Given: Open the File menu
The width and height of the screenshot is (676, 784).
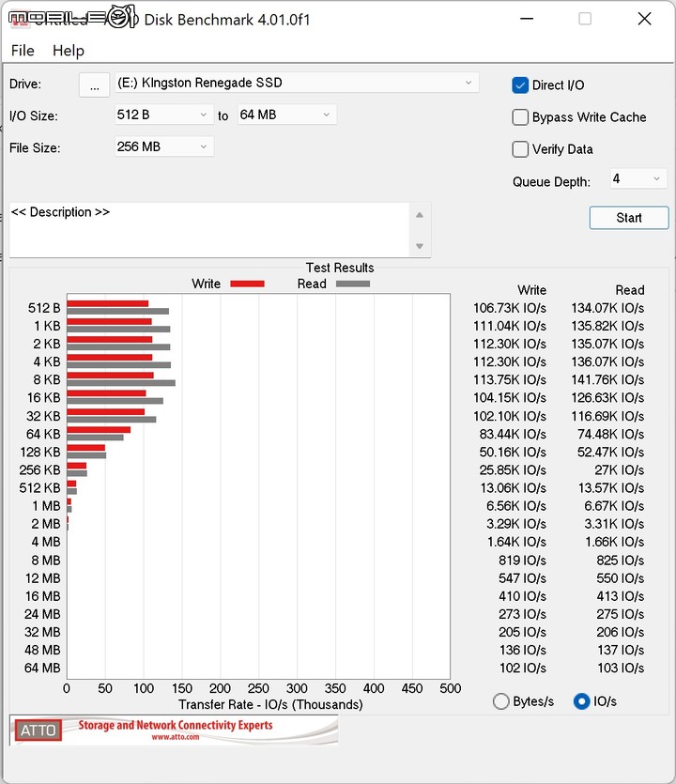Looking at the screenshot, I should click(23, 51).
